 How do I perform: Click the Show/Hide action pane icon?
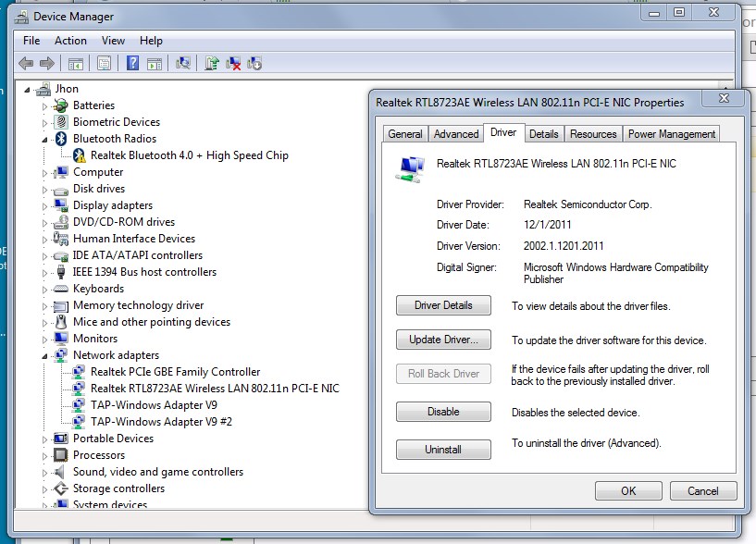click(155, 63)
